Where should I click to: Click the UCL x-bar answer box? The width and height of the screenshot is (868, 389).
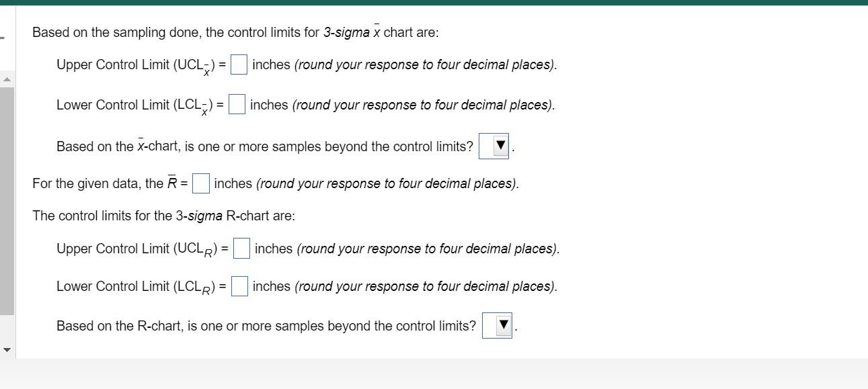click(239, 64)
